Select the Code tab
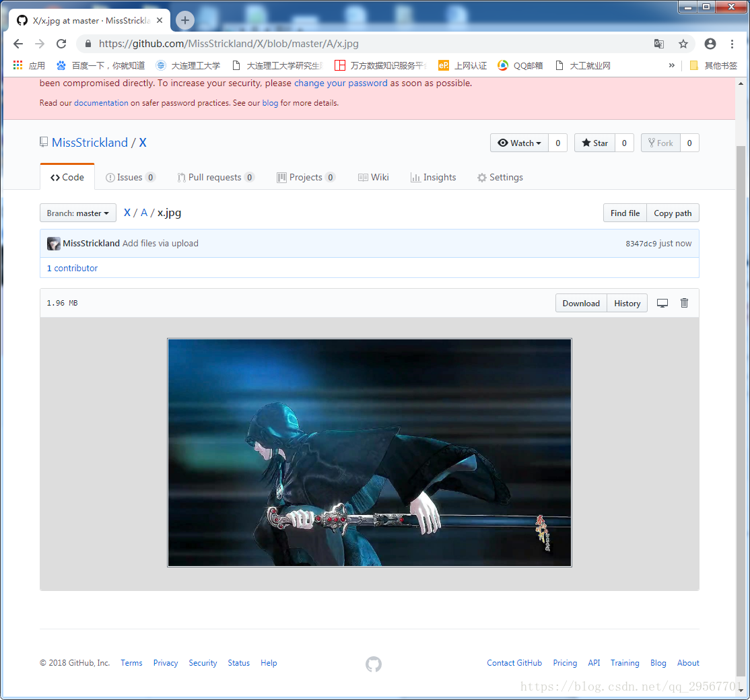 coord(67,178)
